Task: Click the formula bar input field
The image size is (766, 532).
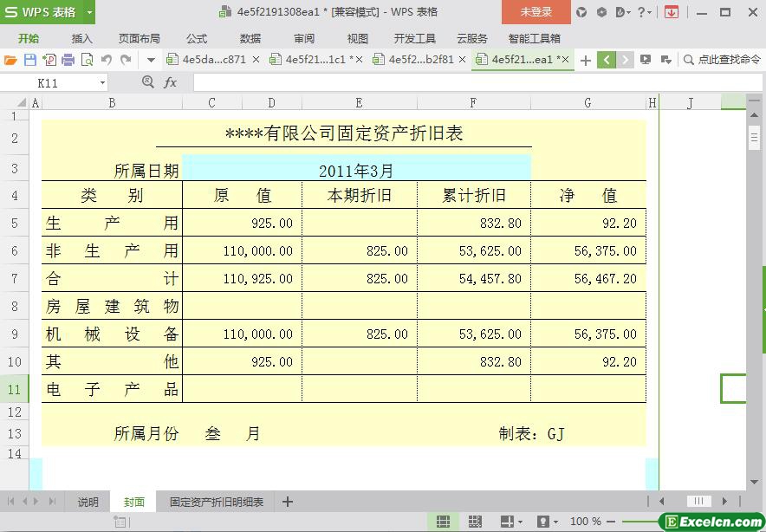Action: point(468,82)
